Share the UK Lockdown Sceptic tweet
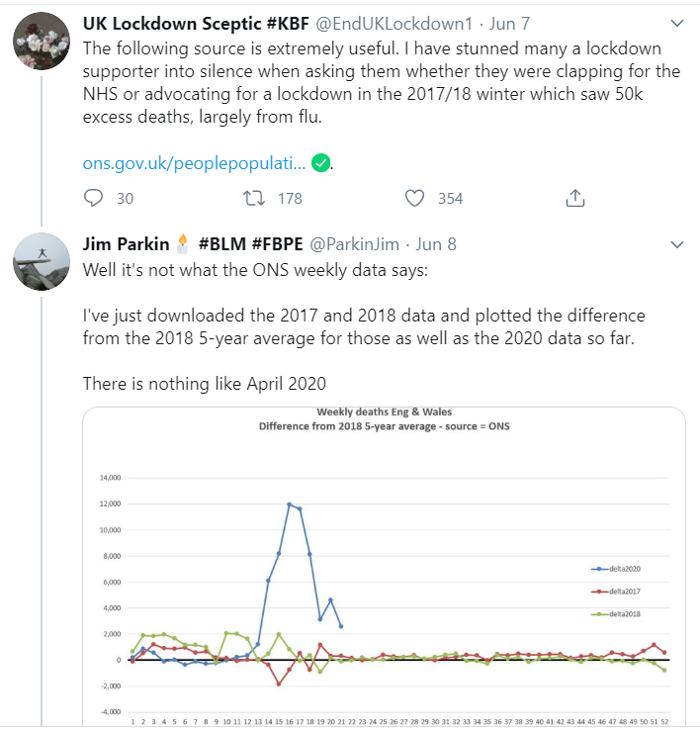The width and height of the screenshot is (700, 732). pos(574,198)
